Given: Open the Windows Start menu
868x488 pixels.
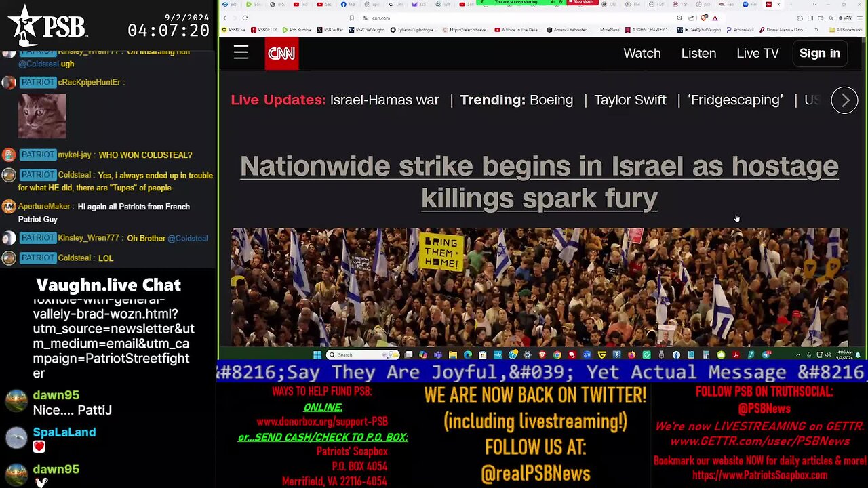Looking at the screenshot, I should point(317,355).
